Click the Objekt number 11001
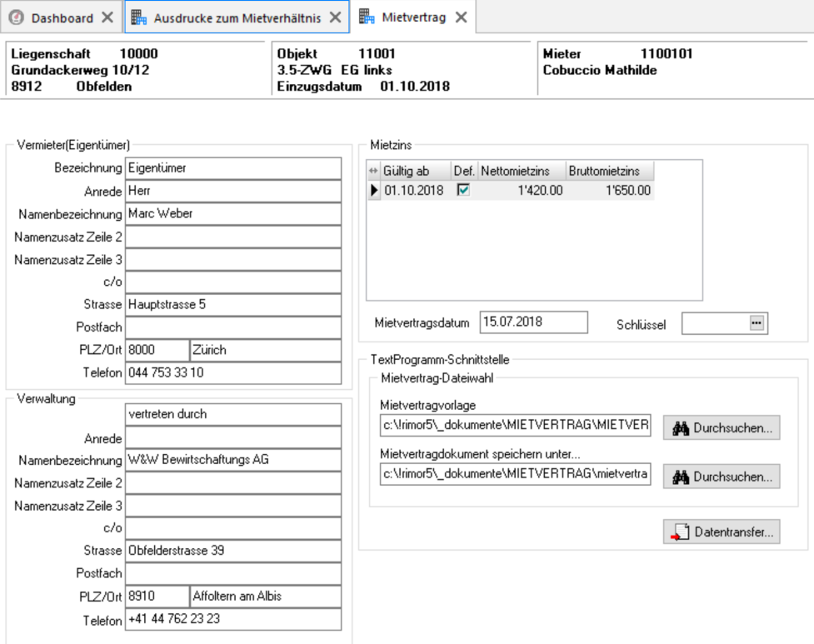Viewport: 814px width, 644px height. tap(377, 53)
